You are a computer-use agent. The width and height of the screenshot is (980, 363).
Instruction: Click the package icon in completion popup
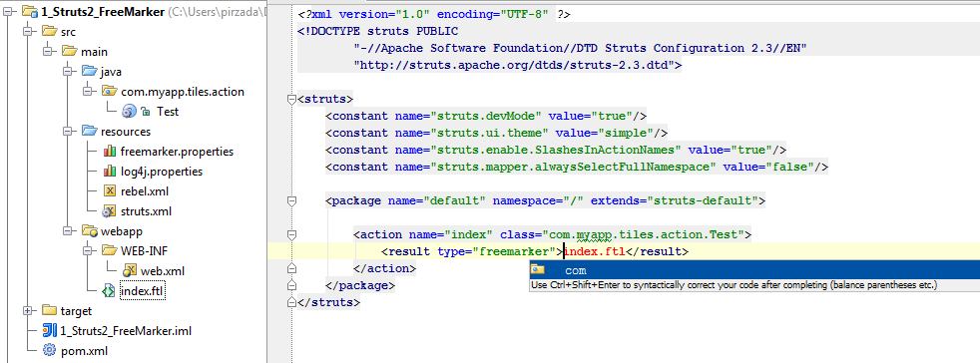pyautogui.click(x=538, y=270)
